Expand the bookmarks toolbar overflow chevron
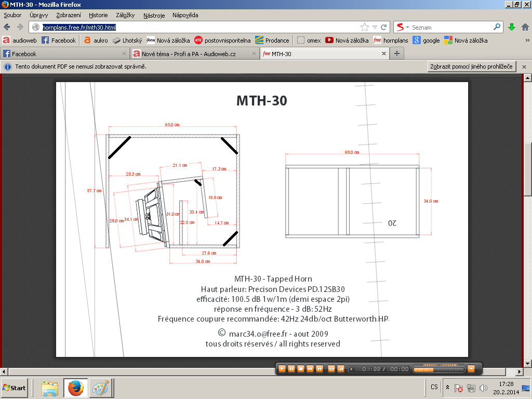This screenshot has height=399, width=532. (x=527, y=40)
